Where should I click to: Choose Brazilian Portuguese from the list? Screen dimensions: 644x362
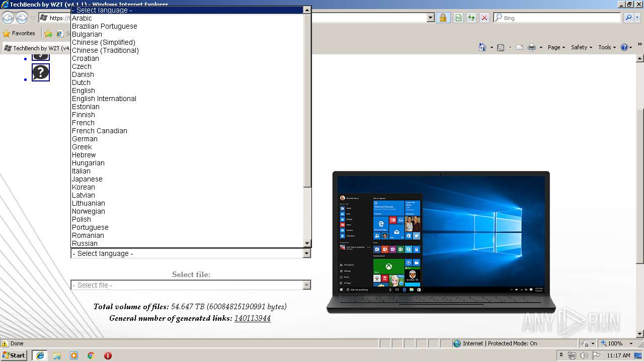[187, 26]
